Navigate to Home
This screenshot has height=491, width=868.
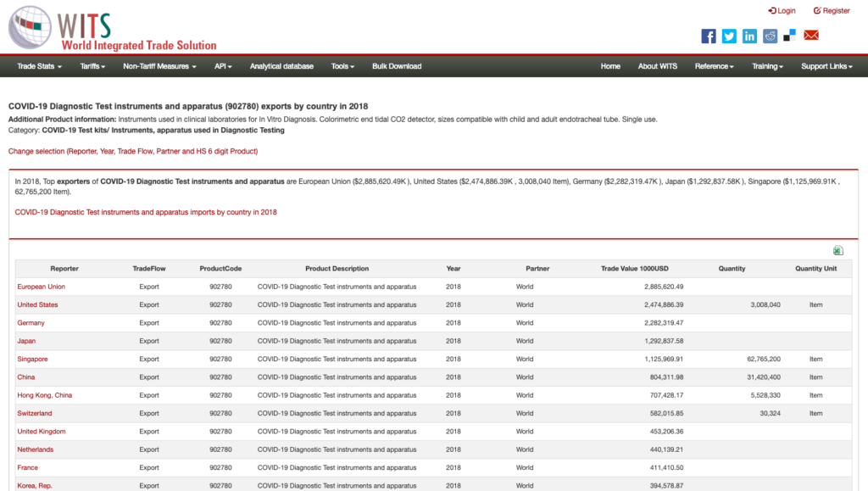(x=610, y=66)
